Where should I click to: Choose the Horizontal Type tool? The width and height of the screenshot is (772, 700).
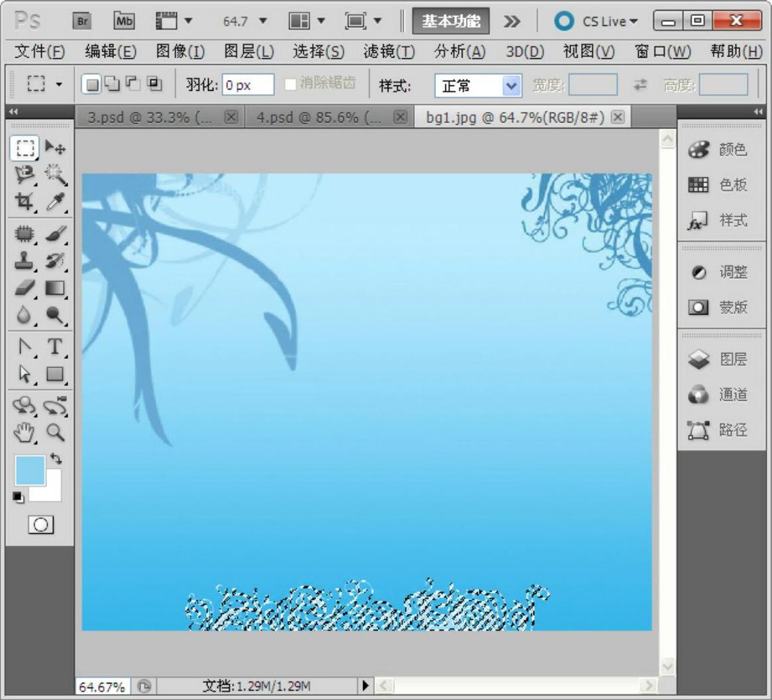[x=55, y=346]
